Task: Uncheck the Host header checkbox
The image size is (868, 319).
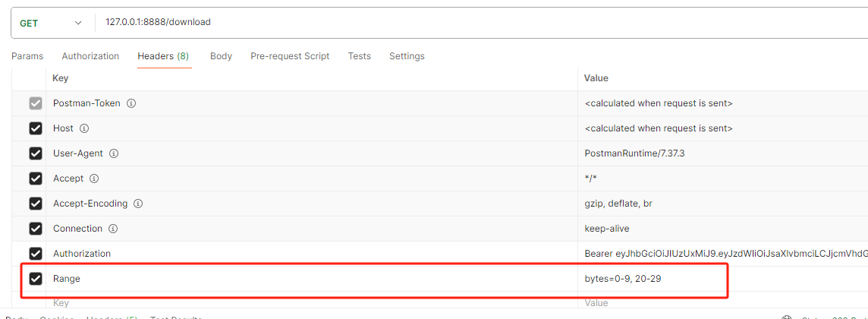Action: [x=36, y=128]
